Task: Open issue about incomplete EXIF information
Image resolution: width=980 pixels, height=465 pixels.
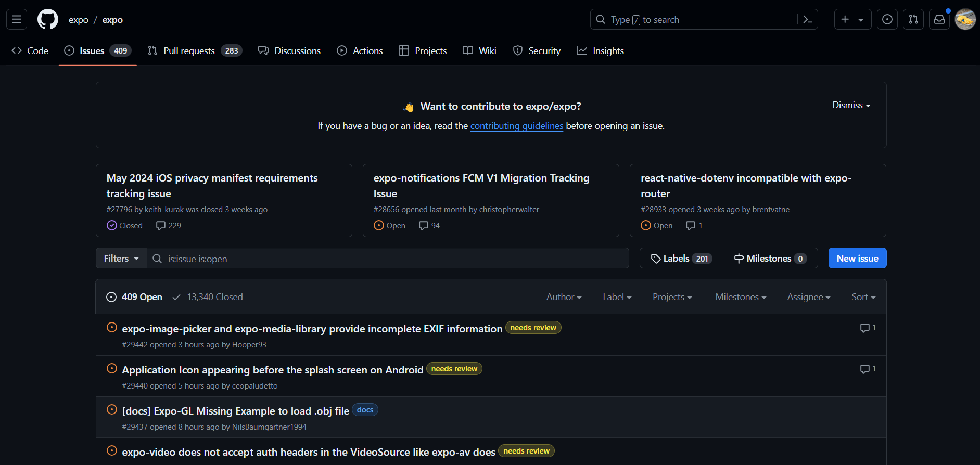Action: [x=312, y=329]
